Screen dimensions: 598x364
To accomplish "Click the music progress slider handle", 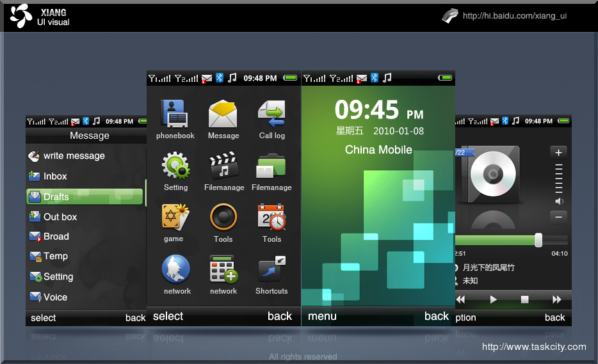I will [x=538, y=240].
